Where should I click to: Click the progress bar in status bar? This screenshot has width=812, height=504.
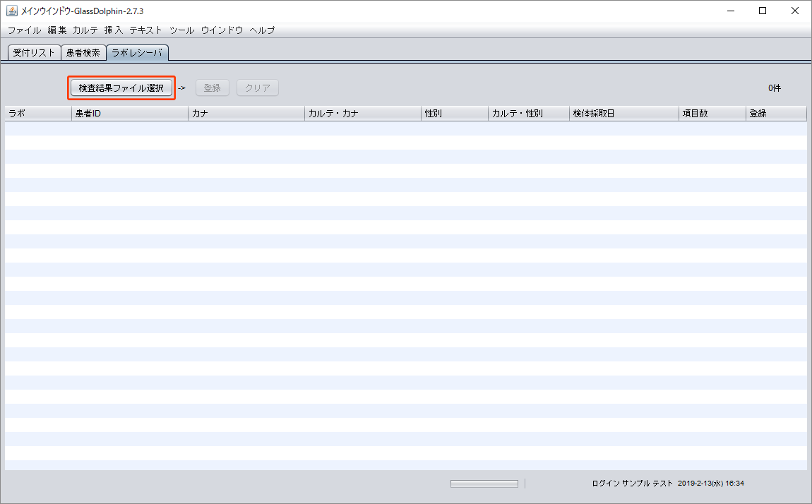pyautogui.click(x=484, y=484)
